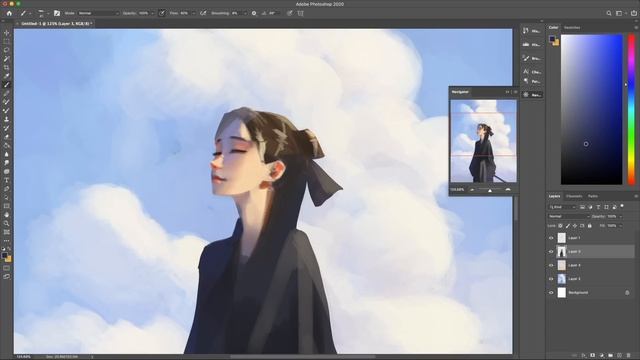This screenshot has height=360, width=640.
Task: Open the Search icon at top right
Action: click(x=609, y=13)
